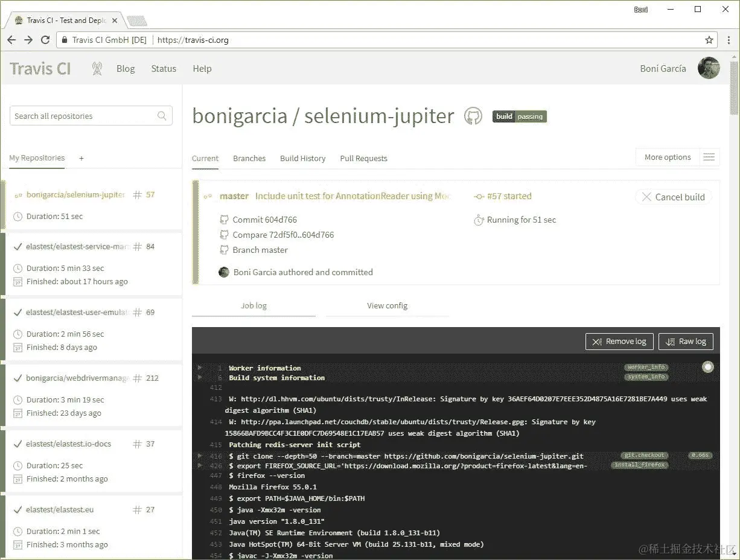Click the Boni García username in header

tap(663, 68)
